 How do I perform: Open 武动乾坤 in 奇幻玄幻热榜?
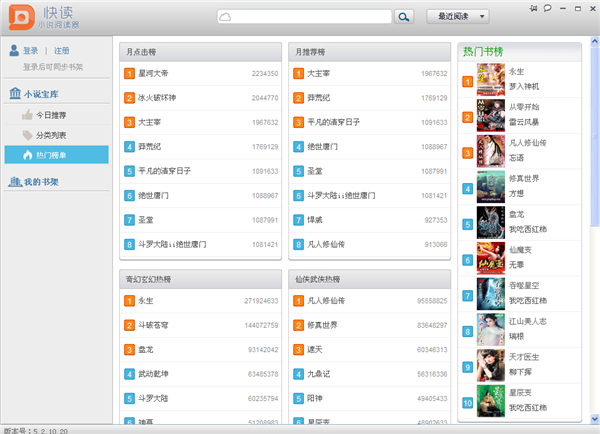tap(153, 374)
